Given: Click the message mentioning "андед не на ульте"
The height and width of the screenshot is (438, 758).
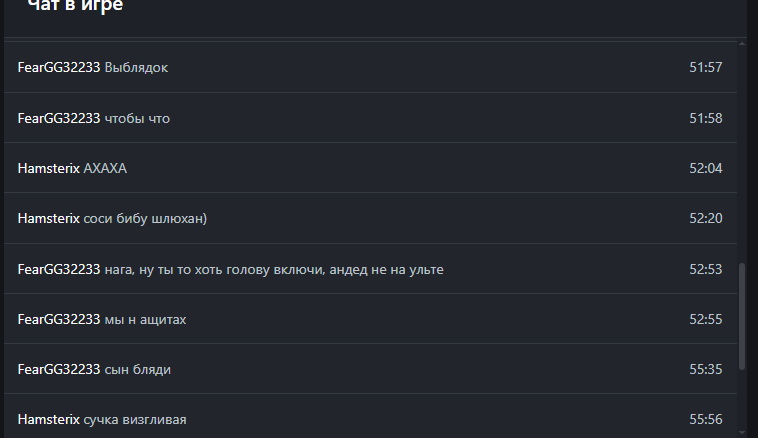Looking at the screenshot, I should [x=274, y=269].
